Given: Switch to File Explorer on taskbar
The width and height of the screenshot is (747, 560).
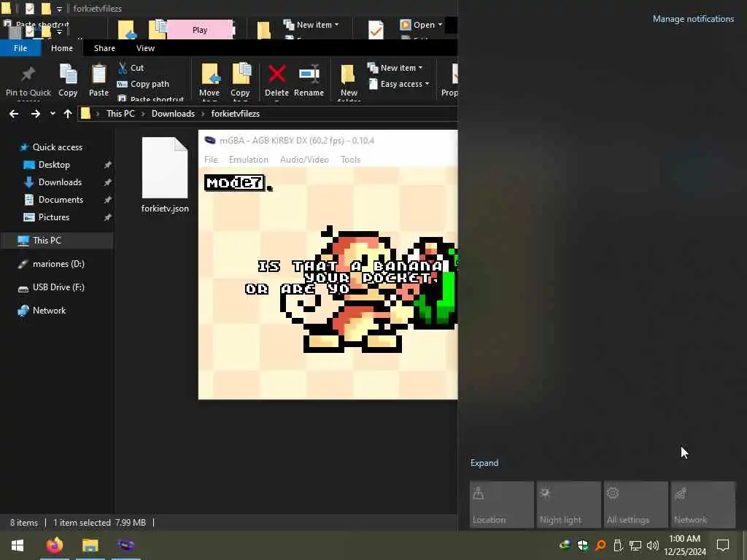Looking at the screenshot, I should [x=90, y=545].
